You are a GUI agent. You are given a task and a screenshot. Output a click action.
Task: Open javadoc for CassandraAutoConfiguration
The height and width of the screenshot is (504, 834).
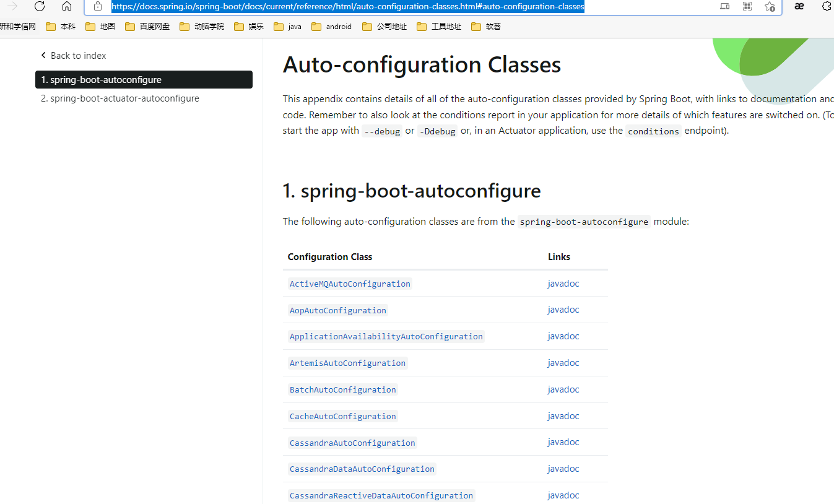563,442
